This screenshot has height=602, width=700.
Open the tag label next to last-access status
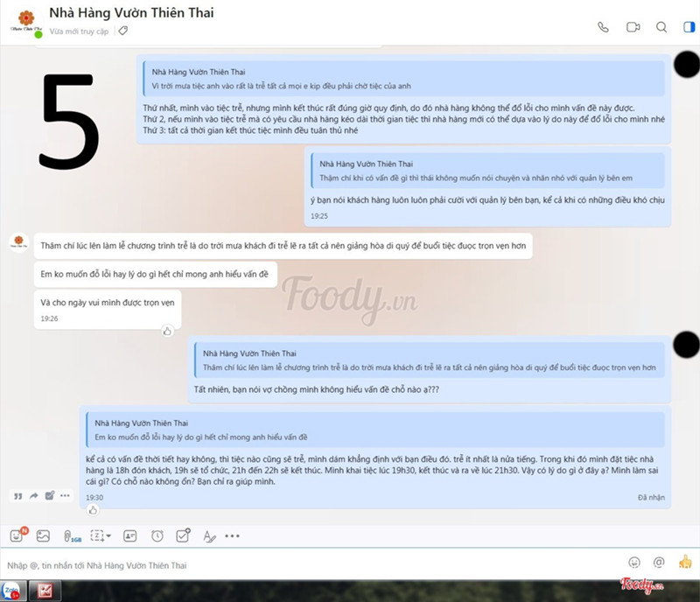click(x=122, y=31)
